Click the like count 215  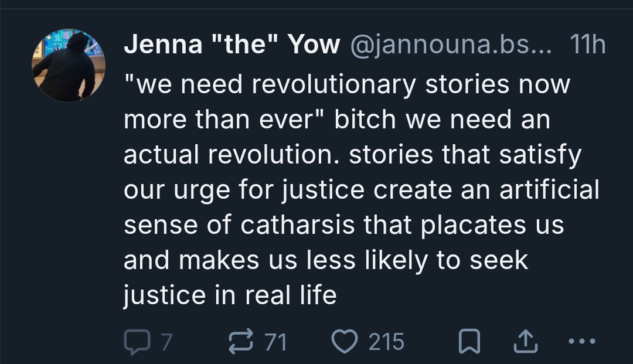pyautogui.click(x=386, y=341)
